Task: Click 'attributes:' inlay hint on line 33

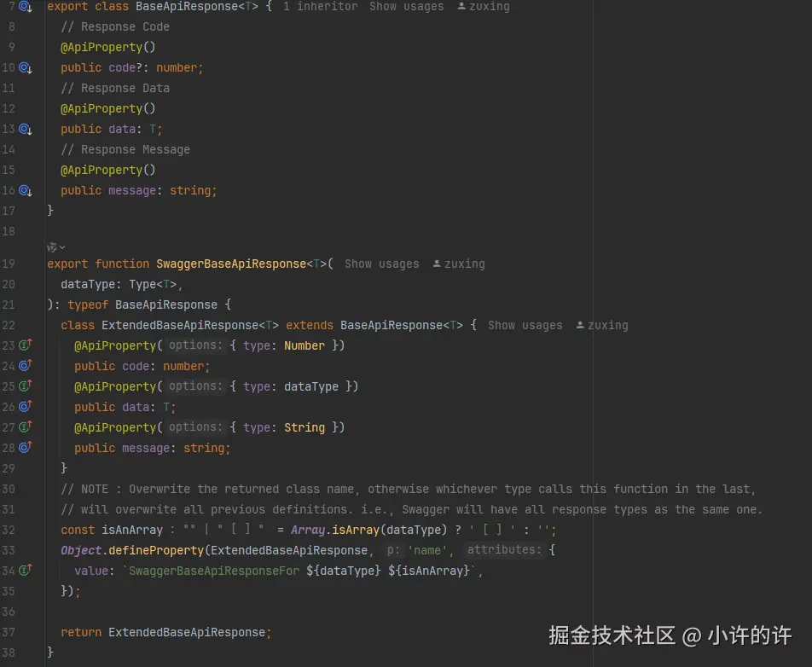Action: click(504, 549)
